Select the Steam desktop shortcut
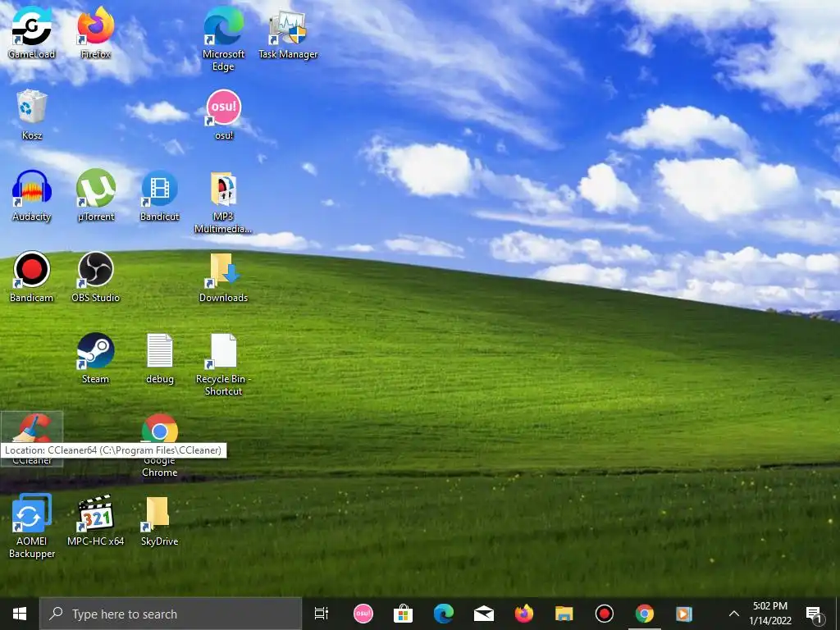The height and width of the screenshot is (630, 840). click(95, 358)
